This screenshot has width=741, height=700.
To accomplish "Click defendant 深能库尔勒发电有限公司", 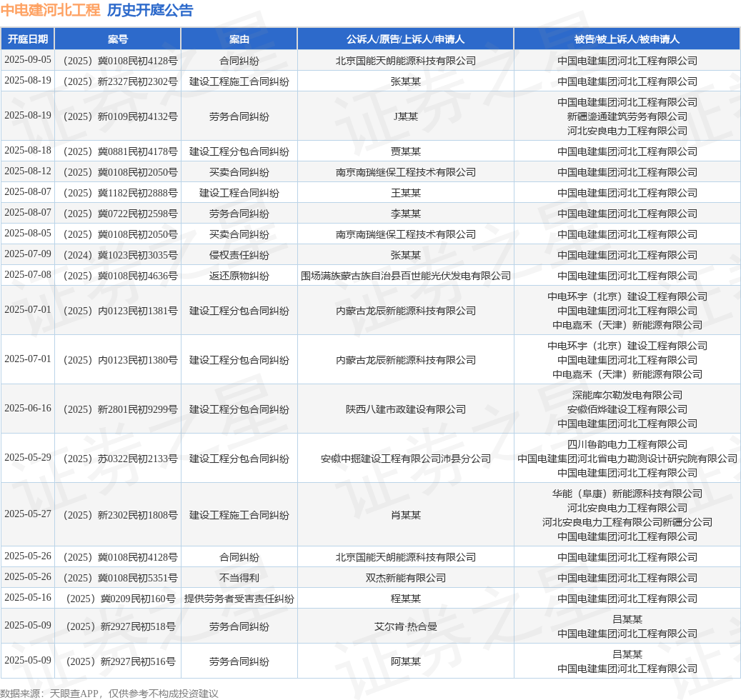I will pos(627,395).
